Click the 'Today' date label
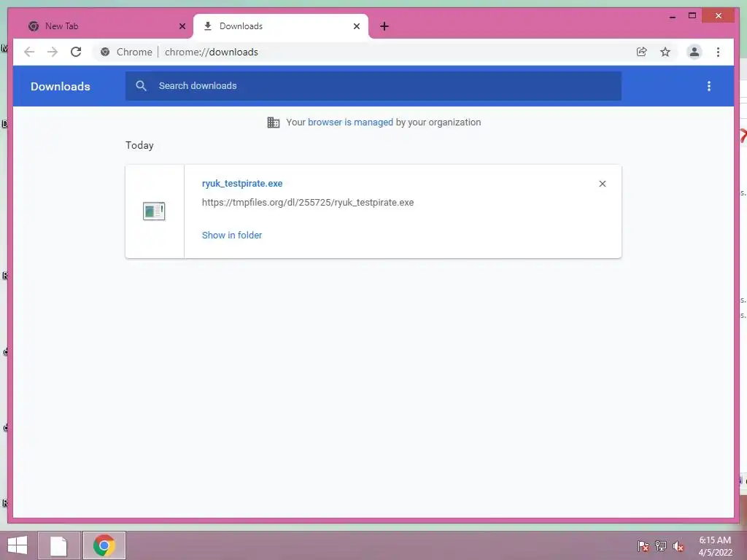 coord(139,145)
